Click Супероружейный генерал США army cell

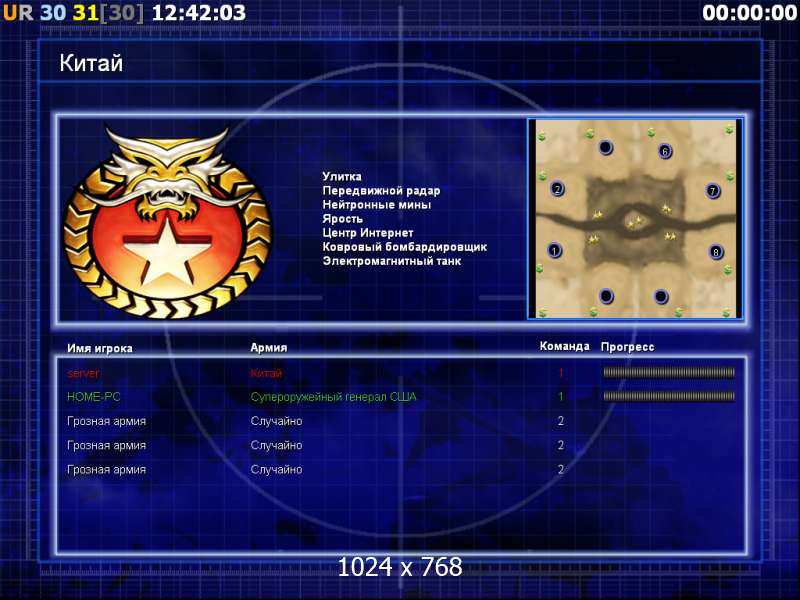(x=333, y=397)
